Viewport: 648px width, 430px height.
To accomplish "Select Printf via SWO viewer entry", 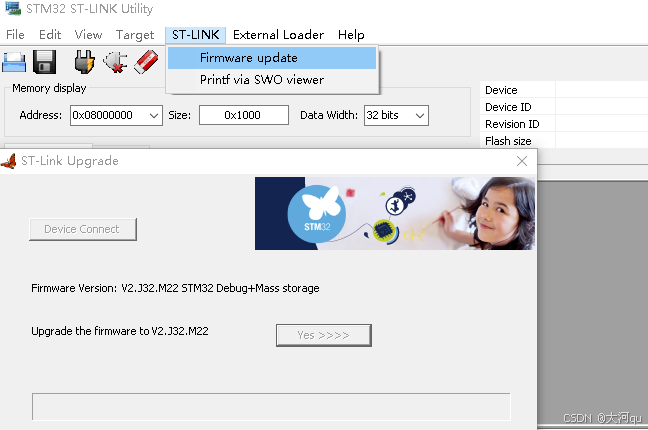I will (x=272, y=80).
